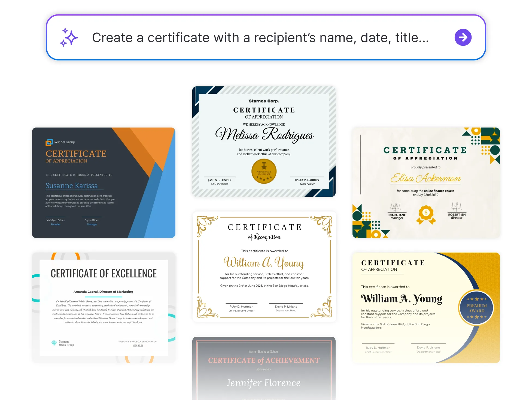This screenshot has height=400, width=532.
Task: Open the Warren Business School achievement certificate
Action: 264,368
